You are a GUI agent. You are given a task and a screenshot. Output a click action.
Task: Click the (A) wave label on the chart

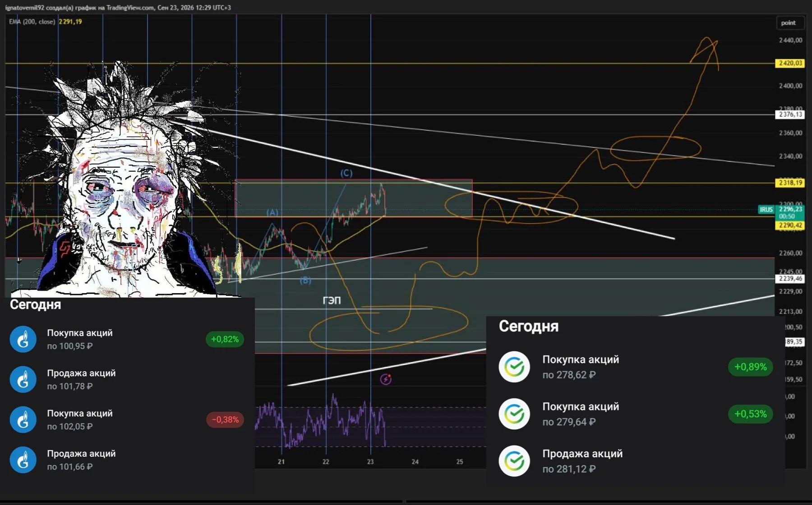[x=272, y=212]
